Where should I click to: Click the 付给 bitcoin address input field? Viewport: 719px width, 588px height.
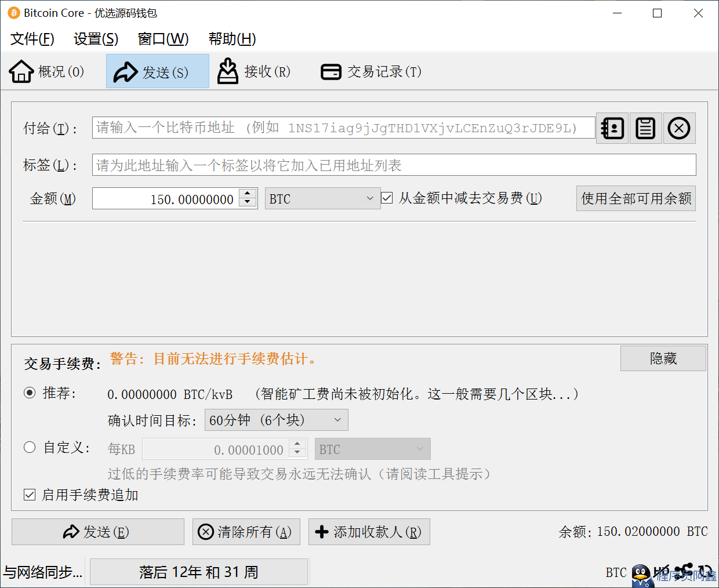click(344, 128)
